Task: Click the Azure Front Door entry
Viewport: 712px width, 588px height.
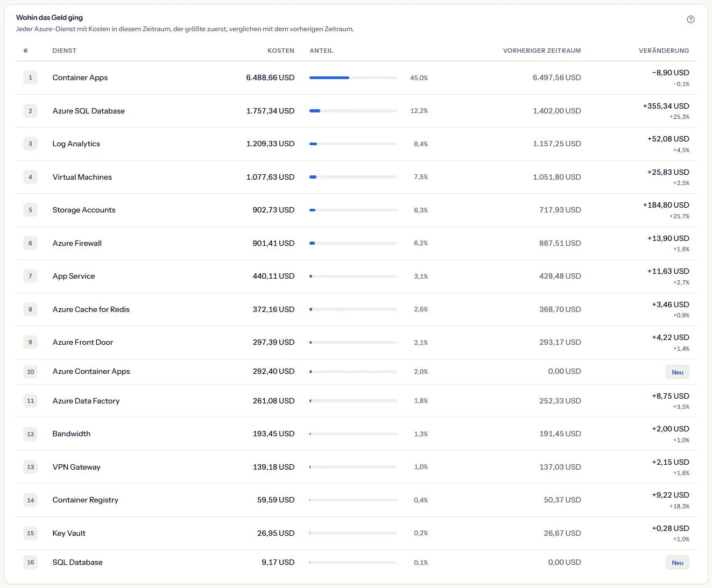Action: click(x=83, y=342)
